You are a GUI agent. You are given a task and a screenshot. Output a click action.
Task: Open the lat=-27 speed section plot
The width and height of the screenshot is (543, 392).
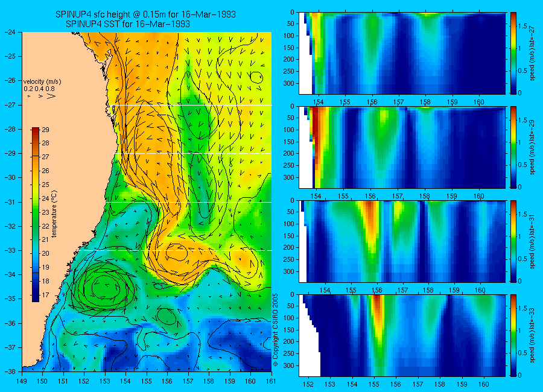click(x=402, y=53)
